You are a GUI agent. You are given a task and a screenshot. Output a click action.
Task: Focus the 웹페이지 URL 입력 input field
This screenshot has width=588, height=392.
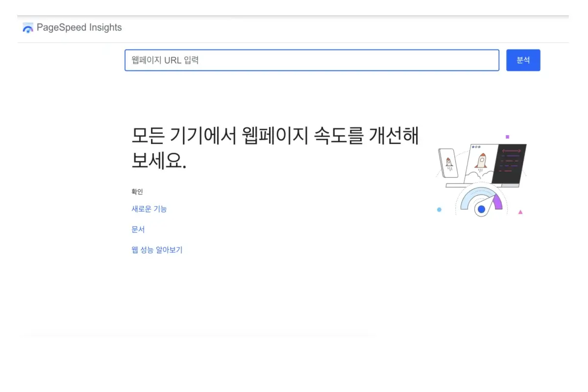(x=312, y=60)
